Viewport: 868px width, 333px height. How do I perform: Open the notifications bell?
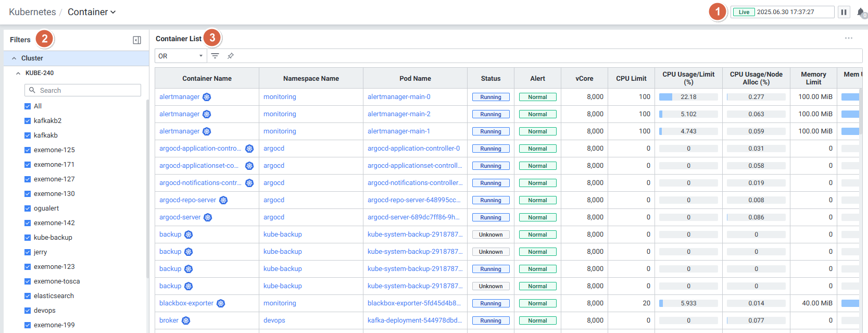pos(860,13)
